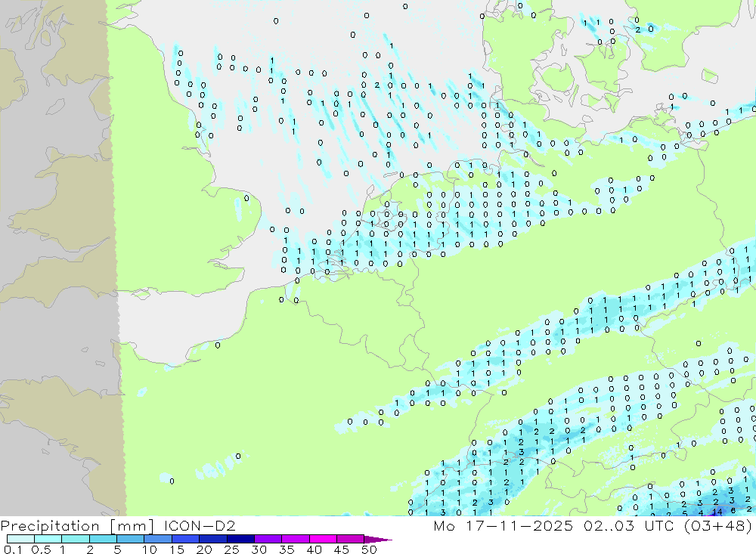This screenshot has width=756, height=554.
Task: Click the '14' precipitation value on the map
Action: point(717,512)
